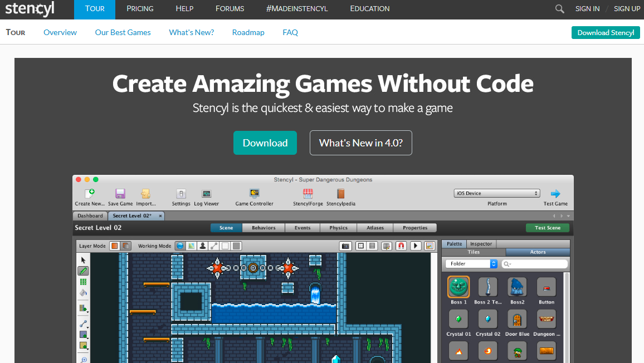Select the Boss 2 Te... actor
The height and width of the screenshot is (363, 644).
click(x=487, y=287)
